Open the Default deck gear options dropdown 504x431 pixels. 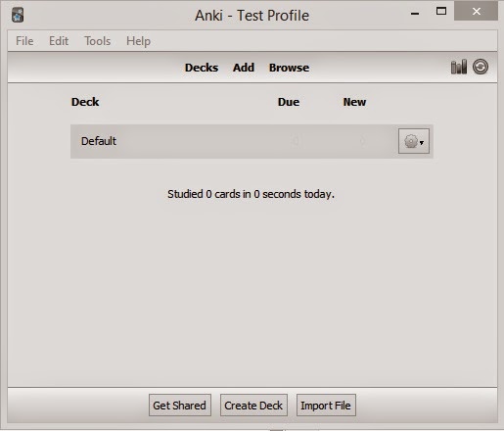(x=414, y=141)
